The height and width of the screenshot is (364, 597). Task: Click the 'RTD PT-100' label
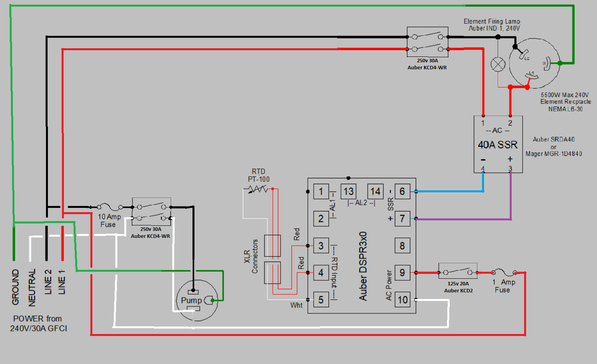tap(259, 175)
